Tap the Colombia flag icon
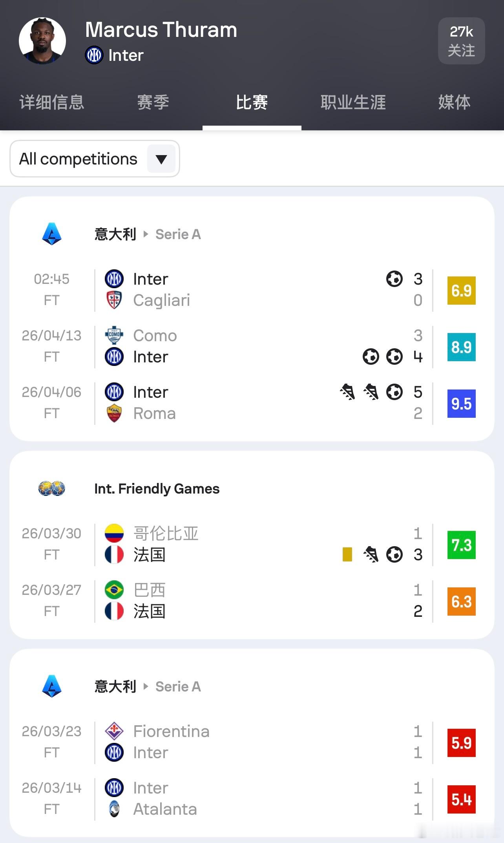This screenshot has width=504, height=843. click(x=114, y=533)
